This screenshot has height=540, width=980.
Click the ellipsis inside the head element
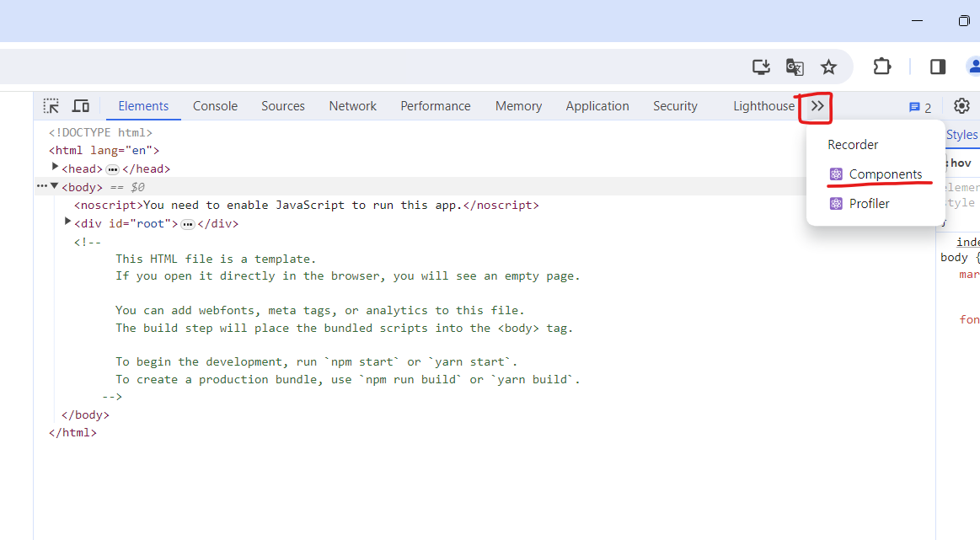point(112,168)
